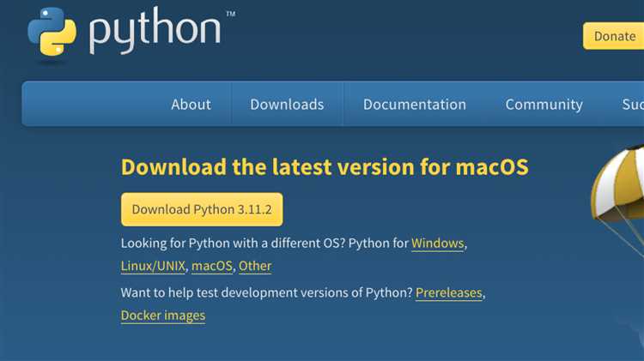Open the Downloads menu
Viewport: 644px width, 361px height.
(x=287, y=105)
